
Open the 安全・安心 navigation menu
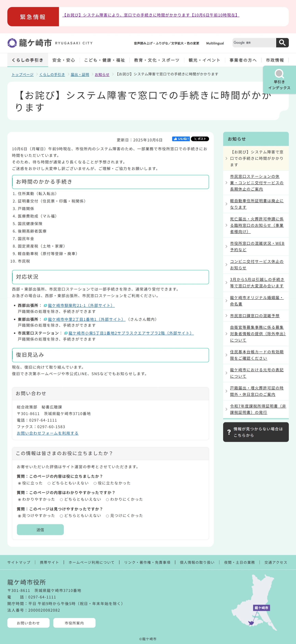(x=63, y=60)
